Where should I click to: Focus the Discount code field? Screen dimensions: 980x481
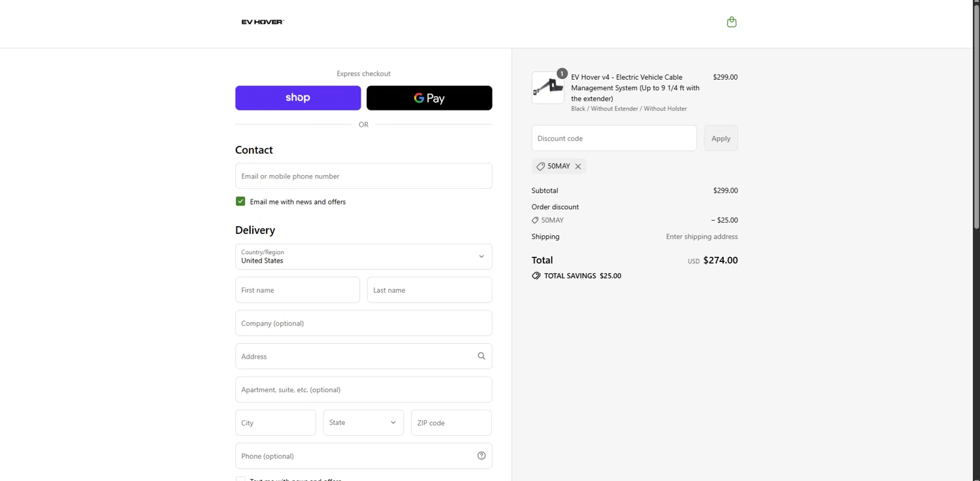pyautogui.click(x=614, y=139)
